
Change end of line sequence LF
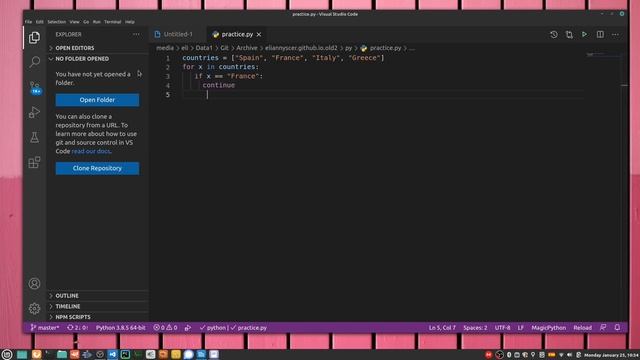(521, 327)
